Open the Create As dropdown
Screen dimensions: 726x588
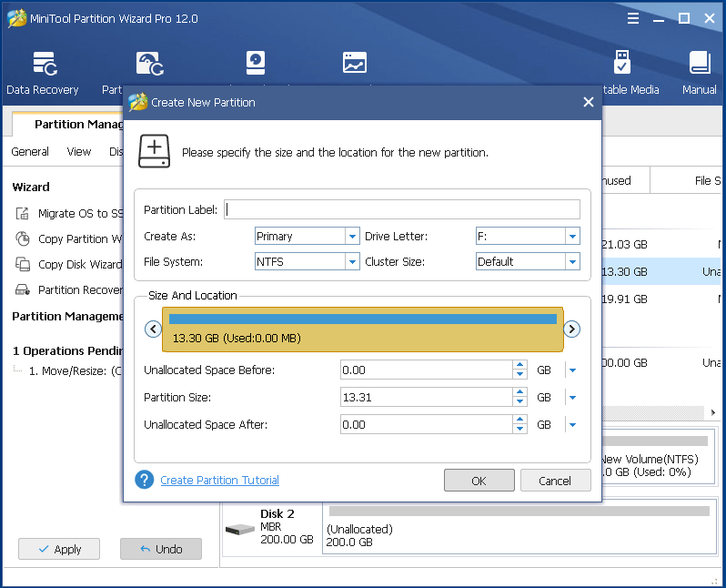[x=352, y=237]
